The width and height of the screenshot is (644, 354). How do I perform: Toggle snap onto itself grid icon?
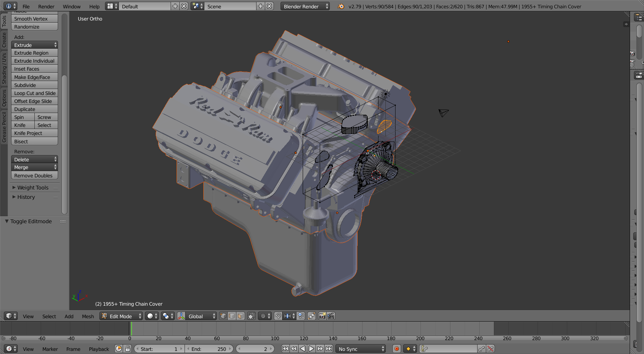[x=301, y=316]
